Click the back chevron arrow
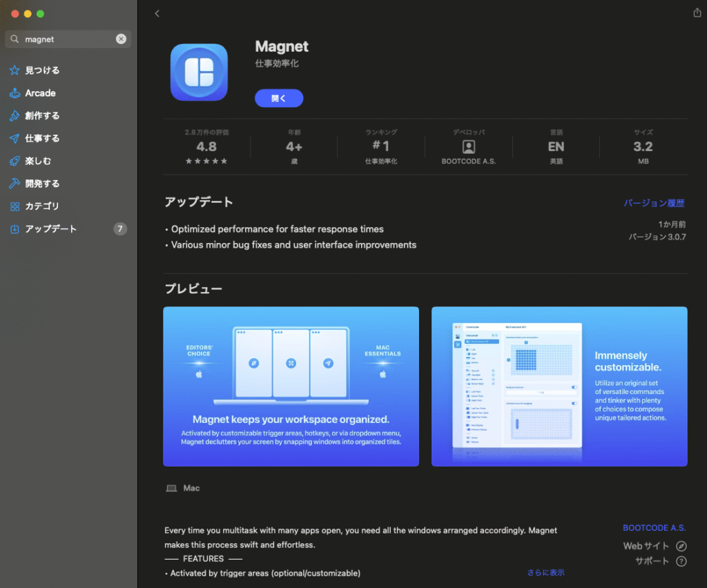The width and height of the screenshot is (707, 588). [x=157, y=14]
